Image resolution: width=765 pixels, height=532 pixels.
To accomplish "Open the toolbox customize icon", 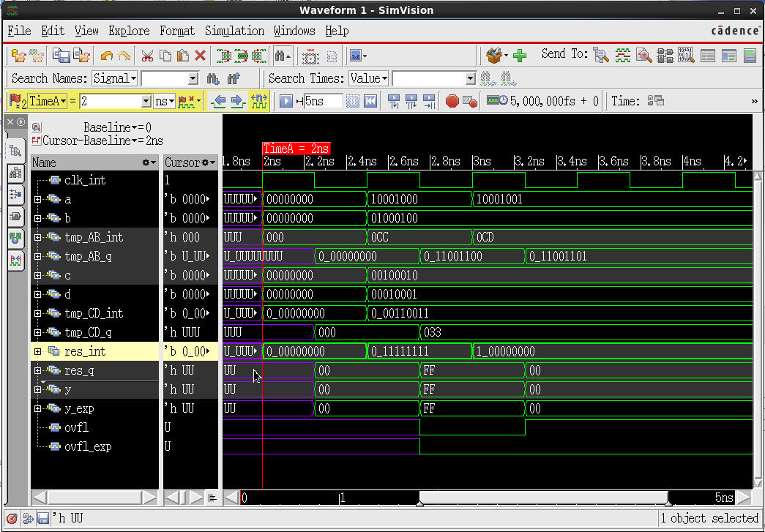I will pyautogui.click(x=494, y=56).
